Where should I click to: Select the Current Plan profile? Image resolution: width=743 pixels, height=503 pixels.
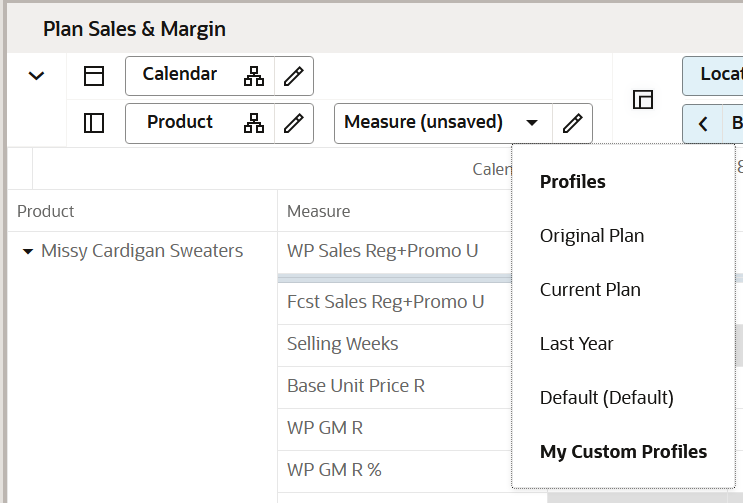click(590, 290)
